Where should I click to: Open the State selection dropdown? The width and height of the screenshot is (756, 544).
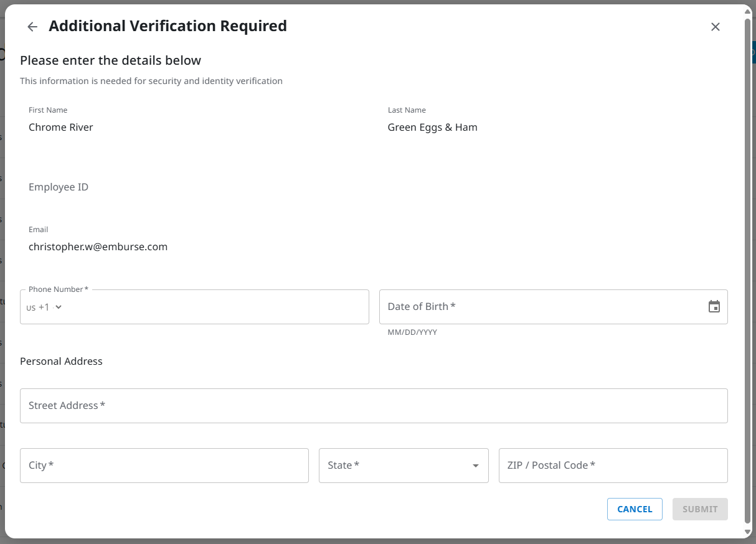[x=404, y=465]
